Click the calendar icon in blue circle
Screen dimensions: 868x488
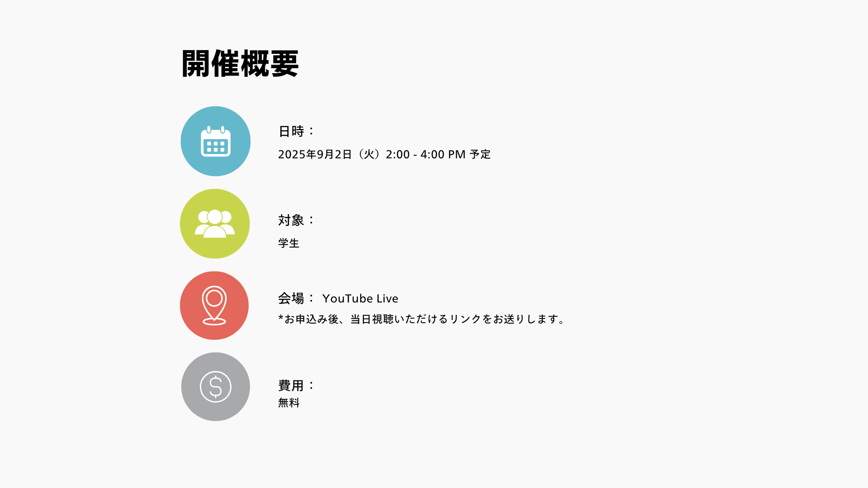(216, 141)
